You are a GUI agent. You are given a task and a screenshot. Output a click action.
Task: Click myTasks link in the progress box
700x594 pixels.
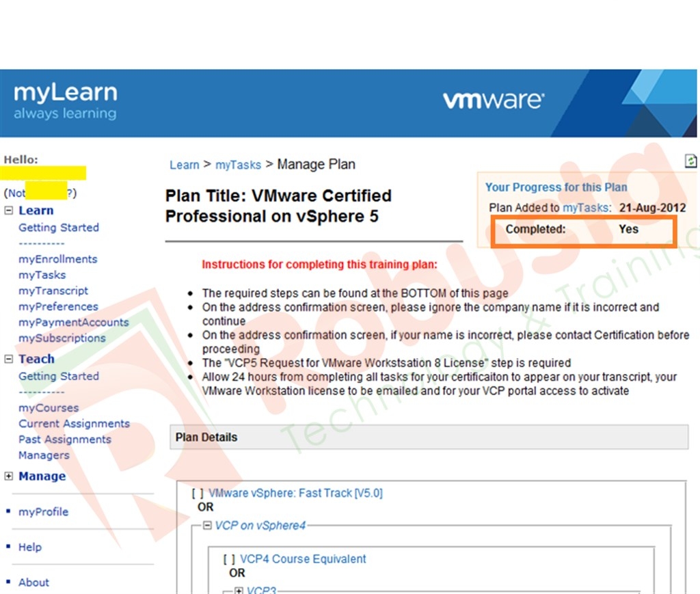585,208
